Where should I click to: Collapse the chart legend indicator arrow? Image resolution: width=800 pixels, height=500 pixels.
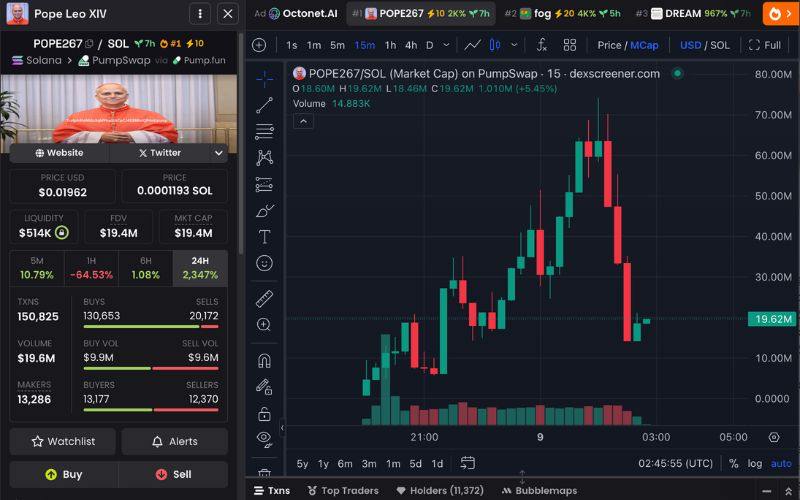coord(303,121)
